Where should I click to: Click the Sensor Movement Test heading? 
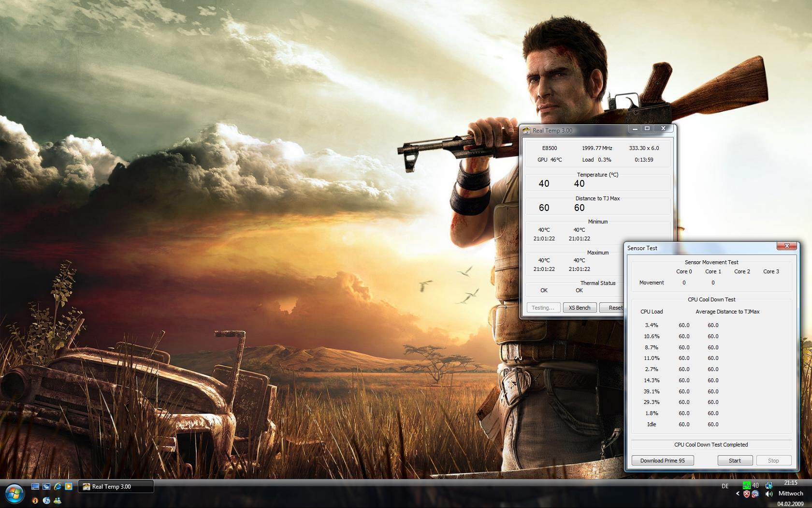711,262
